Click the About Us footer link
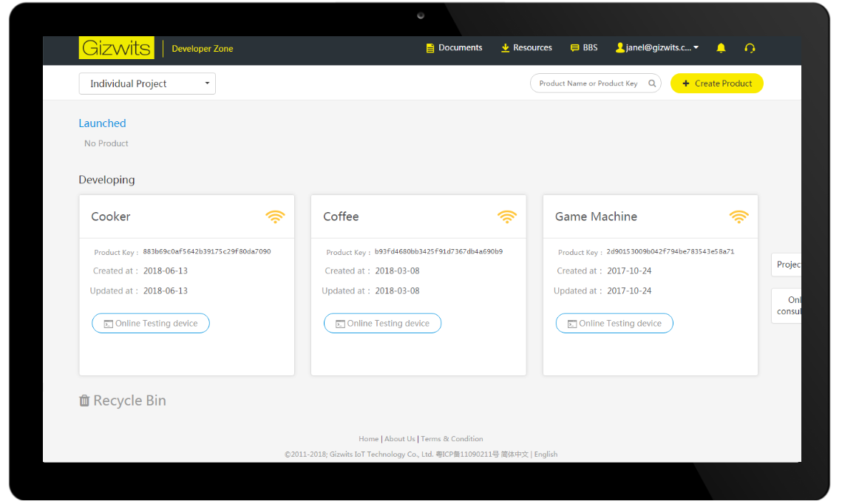The width and height of the screenshot is (842, 504). pyautogui.click(x=399, y=438)
